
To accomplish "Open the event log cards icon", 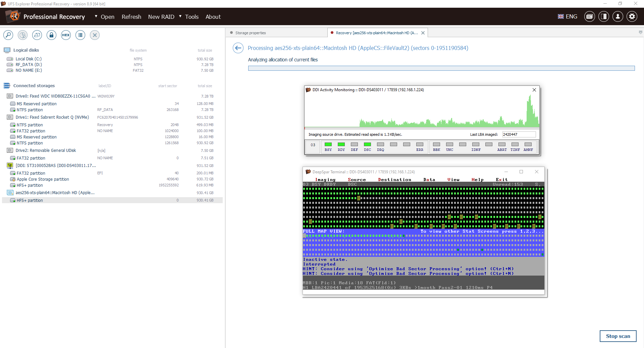I will coord(589,16).
